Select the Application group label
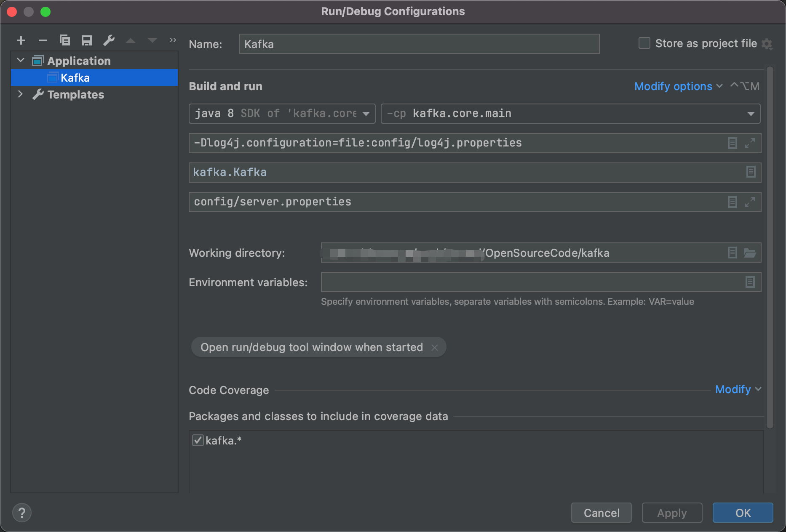786x532 pixels. coord(79,61)
